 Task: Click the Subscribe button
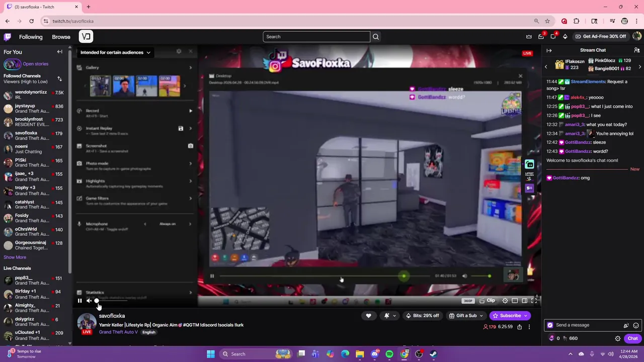[x=510, y=316]
